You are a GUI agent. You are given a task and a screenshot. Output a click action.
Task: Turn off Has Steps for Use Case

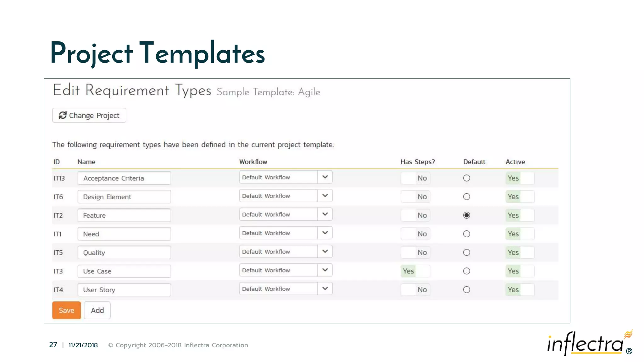coord(415,271)
